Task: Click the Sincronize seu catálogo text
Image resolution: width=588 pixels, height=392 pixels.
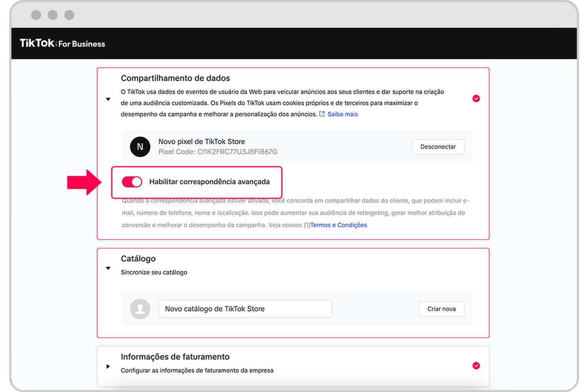Action: (x=154, y=273)
